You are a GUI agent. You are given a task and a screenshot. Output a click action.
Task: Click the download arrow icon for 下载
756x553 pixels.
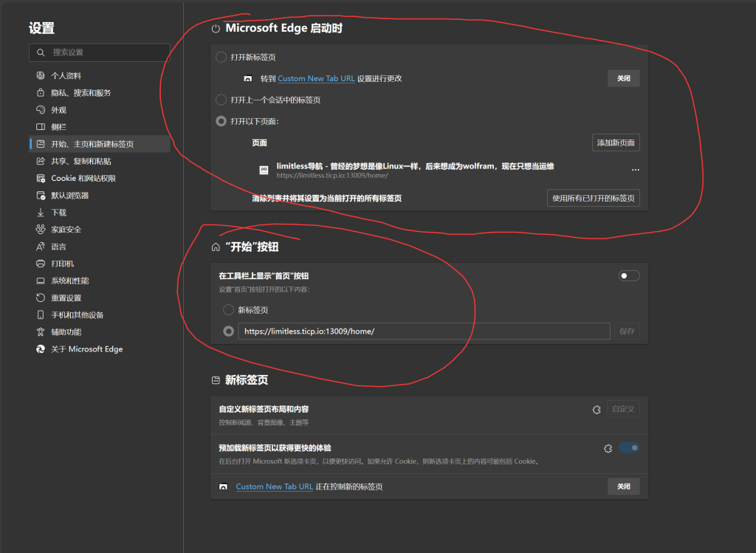[41, 212]
